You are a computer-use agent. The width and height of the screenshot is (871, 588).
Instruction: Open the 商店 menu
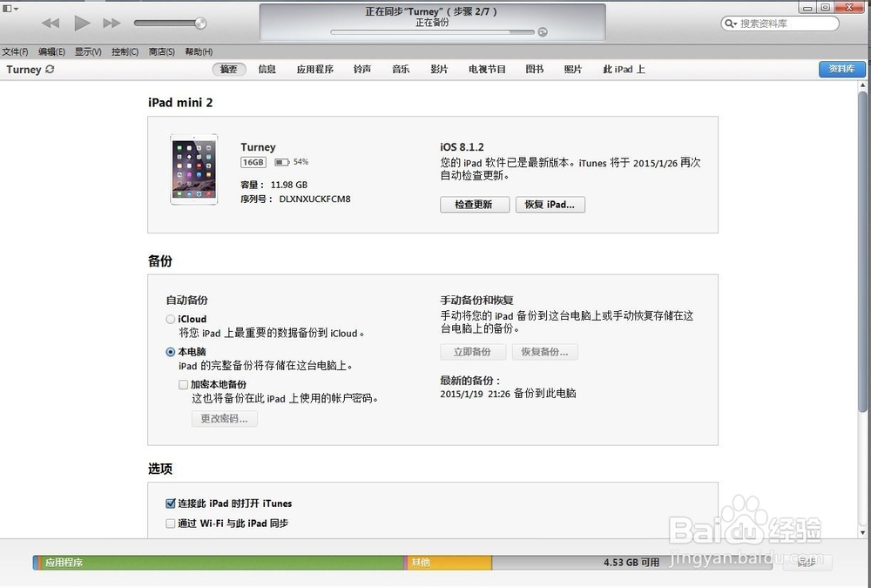162,51
